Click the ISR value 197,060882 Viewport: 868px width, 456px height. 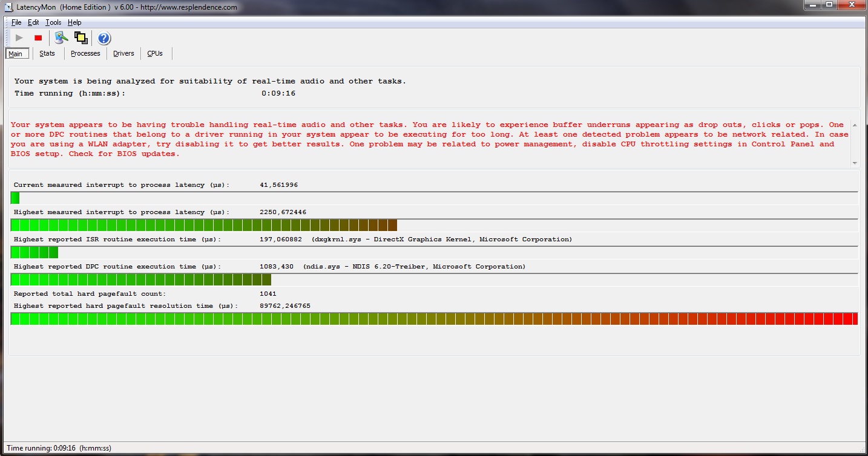pyautogui.click(x=281, y=239)
